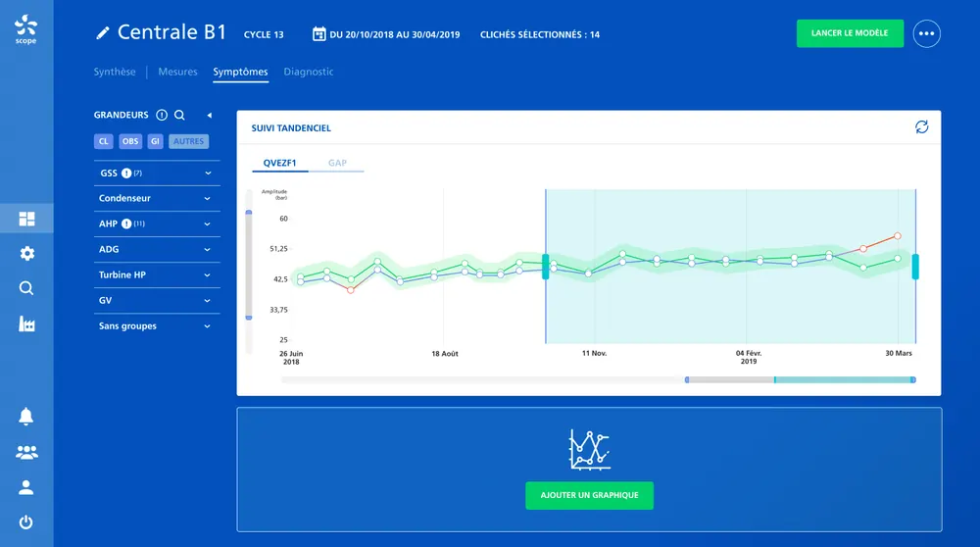Click Ajouter un graphique button
This screenshot has height=547, width=980.
click(x=589, y=495)
